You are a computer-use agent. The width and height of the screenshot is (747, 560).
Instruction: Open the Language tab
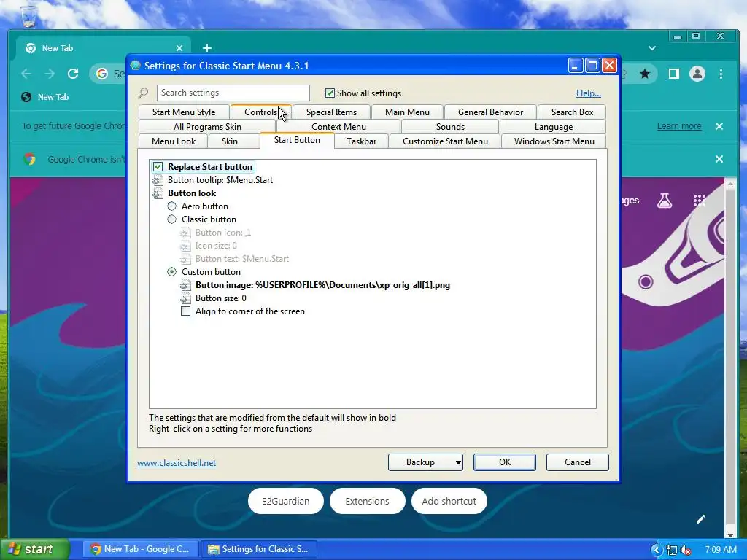(x=554, y=127)
